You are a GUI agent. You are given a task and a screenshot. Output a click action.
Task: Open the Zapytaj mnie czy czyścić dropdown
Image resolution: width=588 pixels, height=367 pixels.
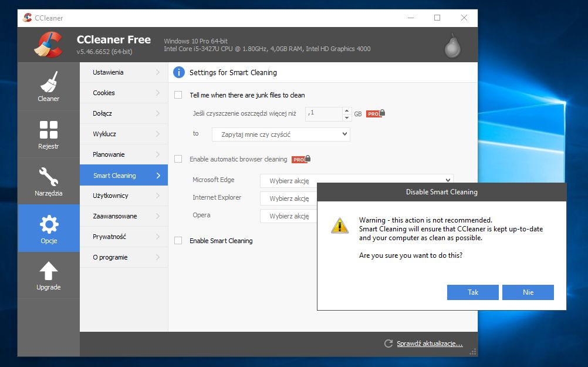coord(281,134)
